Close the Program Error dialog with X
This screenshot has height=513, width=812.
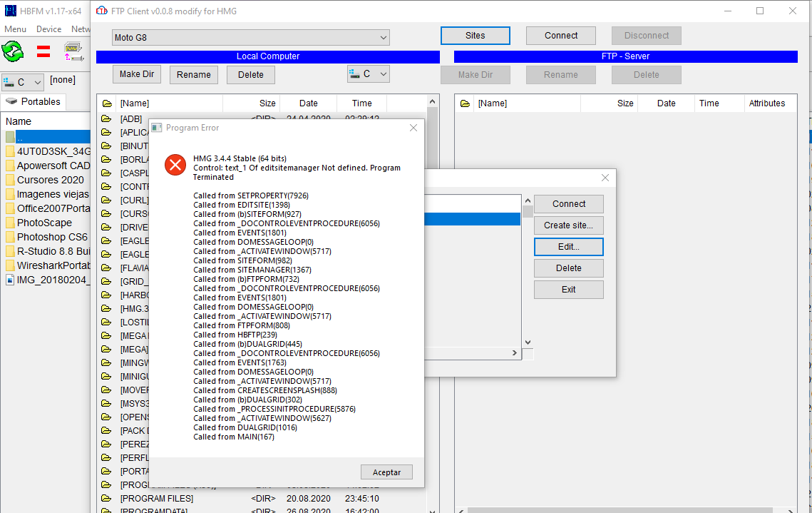click(413, 128)
